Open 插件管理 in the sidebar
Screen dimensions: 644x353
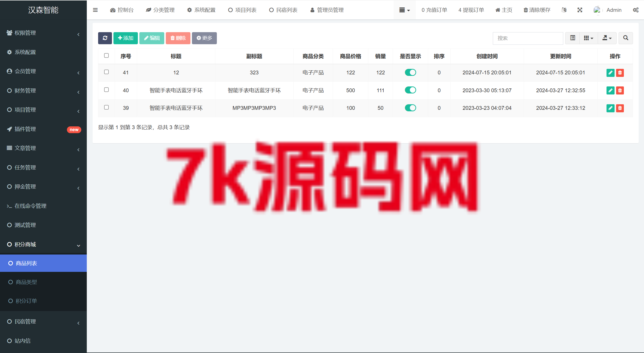click(43, 129)
